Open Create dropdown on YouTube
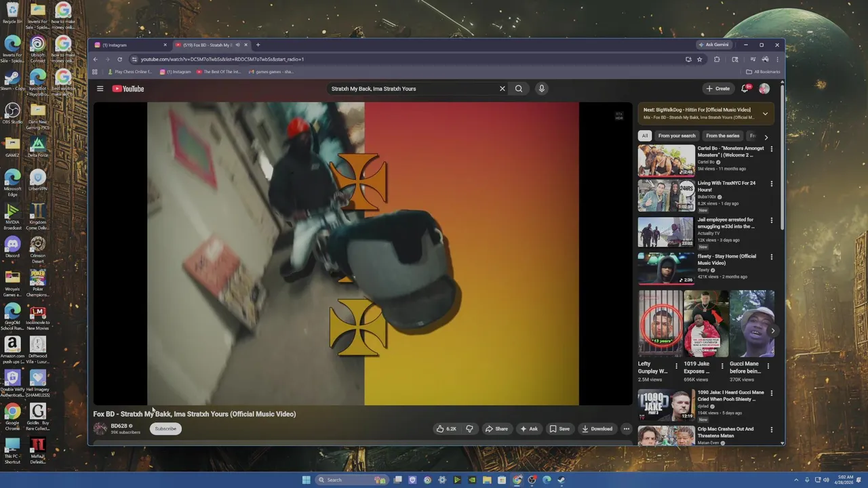Screen dimensions: 868x488 pos(718,89)
